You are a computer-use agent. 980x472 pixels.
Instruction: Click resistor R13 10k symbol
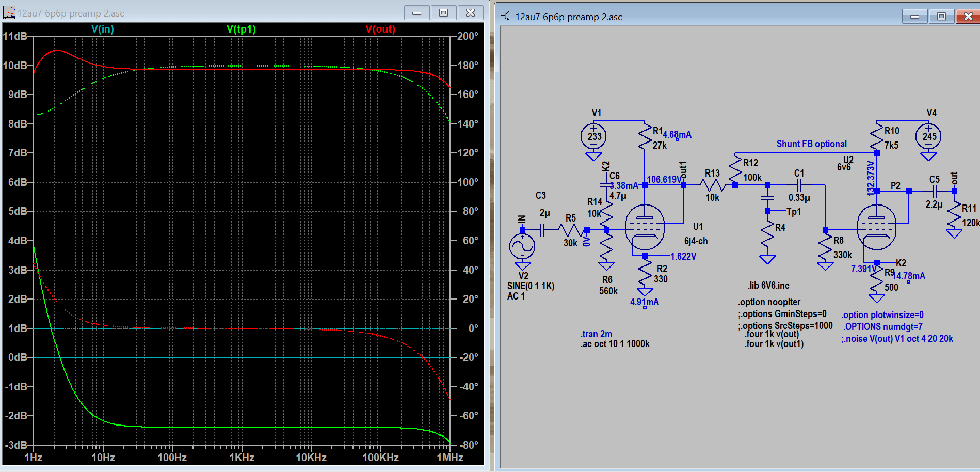coord(712,185)
